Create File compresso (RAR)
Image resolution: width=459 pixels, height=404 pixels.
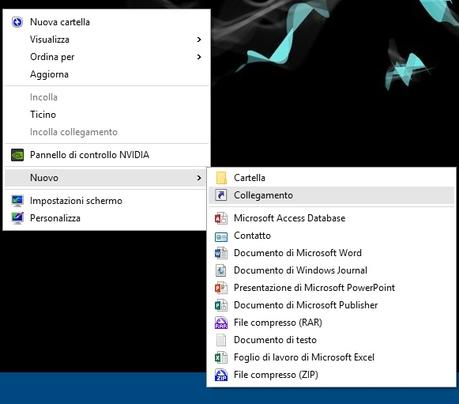point(331,323)
